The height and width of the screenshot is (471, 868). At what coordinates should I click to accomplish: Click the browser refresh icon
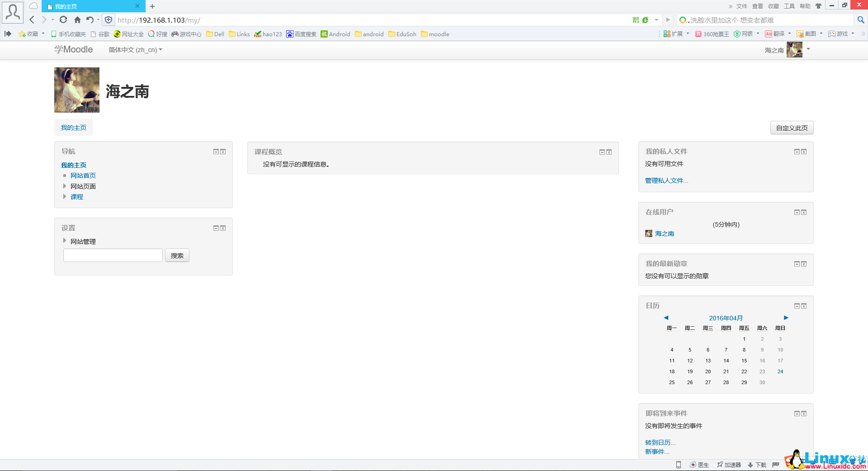[63, 20]
